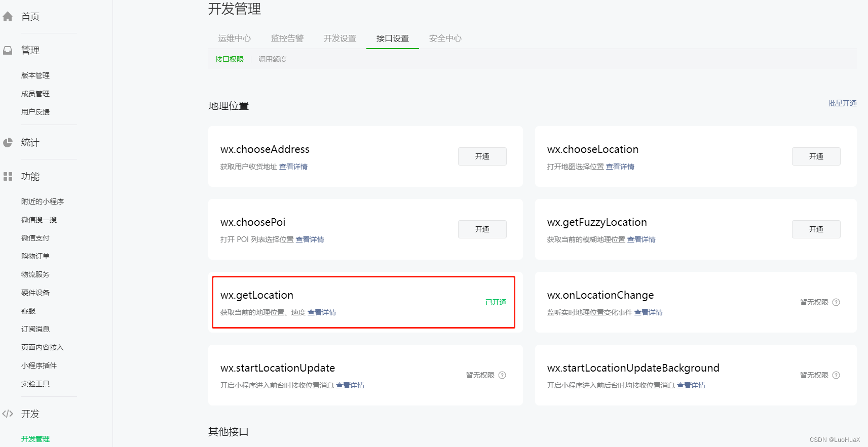868x447 pixels.
Task: Open 实验工具 in the sidebar
Action: pos(35,384)
